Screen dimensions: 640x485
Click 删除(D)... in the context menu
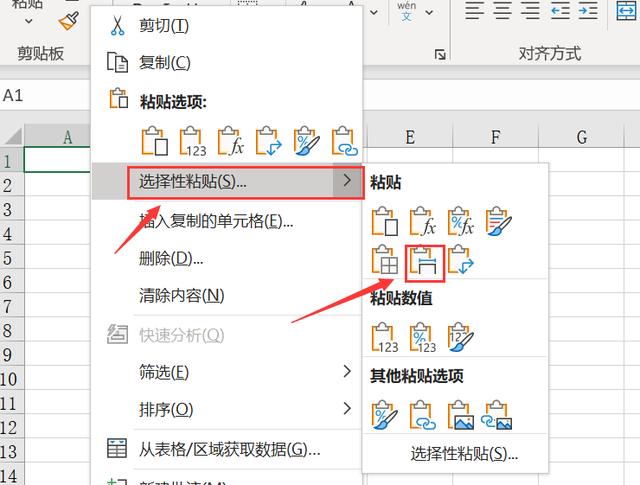171,258
